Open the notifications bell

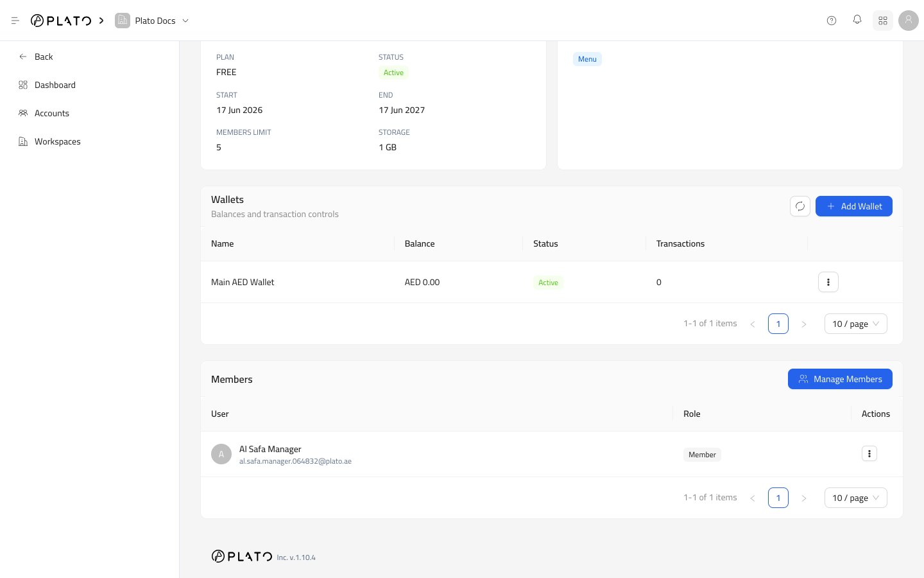[857, 20]
